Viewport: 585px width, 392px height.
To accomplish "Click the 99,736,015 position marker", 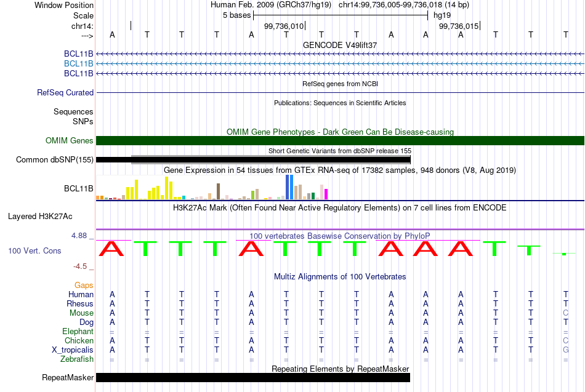I will pos(459,26).
